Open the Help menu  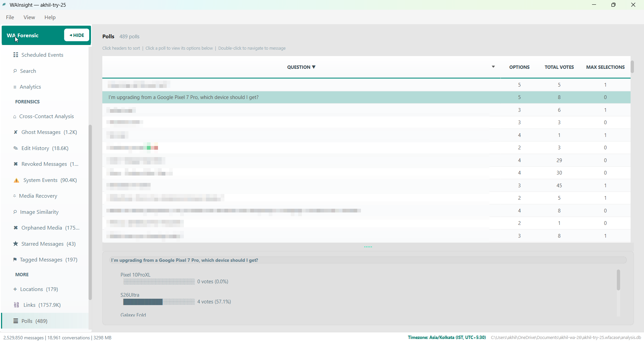pos(50,17)
